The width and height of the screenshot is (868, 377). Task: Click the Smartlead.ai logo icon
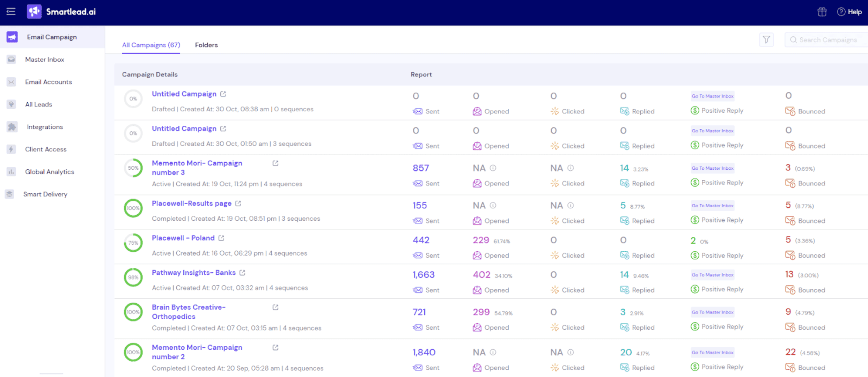click(x=34, y=12)
